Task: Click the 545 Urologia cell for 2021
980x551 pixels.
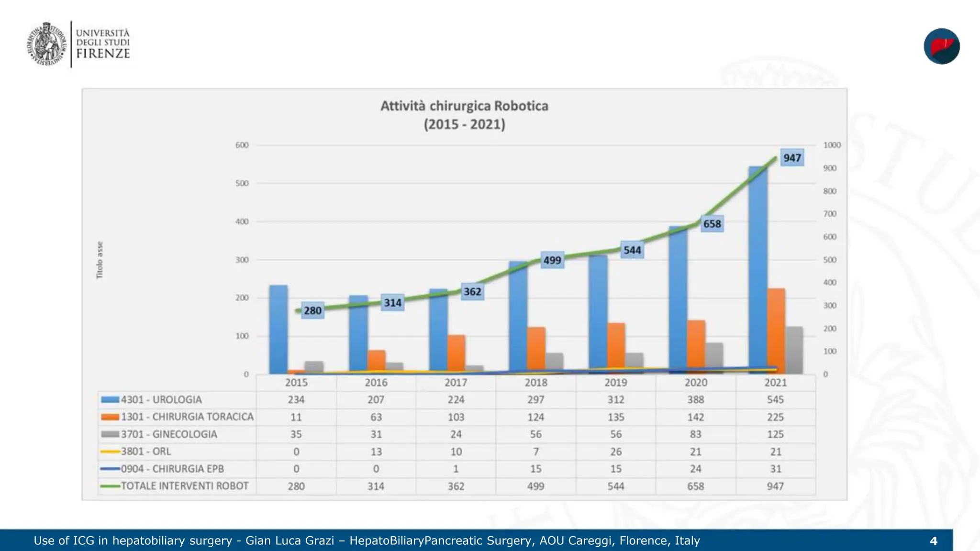Action: (x=776, y=400)
